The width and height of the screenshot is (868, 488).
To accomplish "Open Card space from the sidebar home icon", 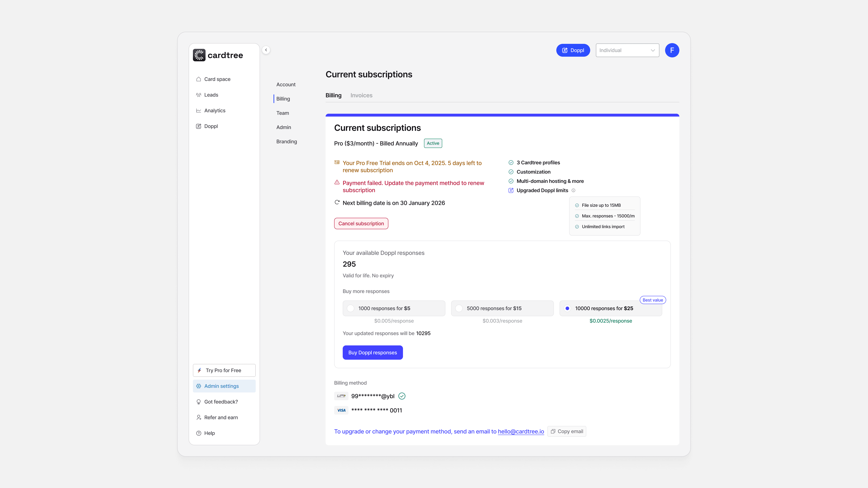I will 198,79.
